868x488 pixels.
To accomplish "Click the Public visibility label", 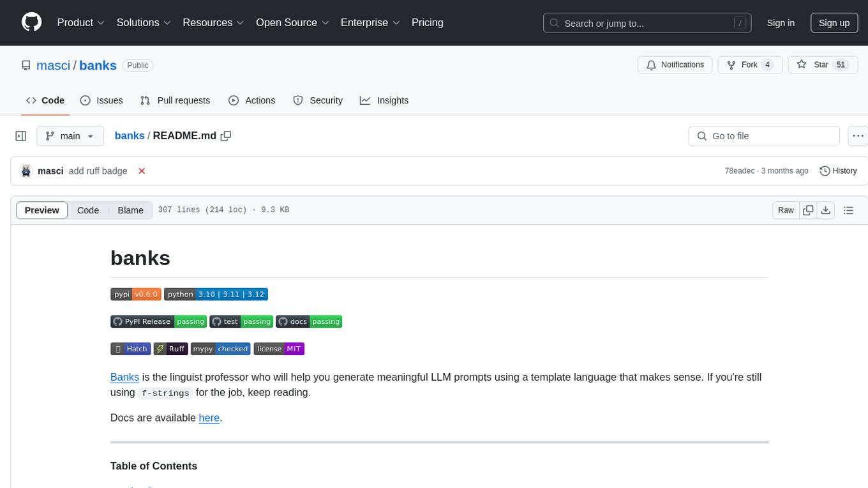I will 138,65.
